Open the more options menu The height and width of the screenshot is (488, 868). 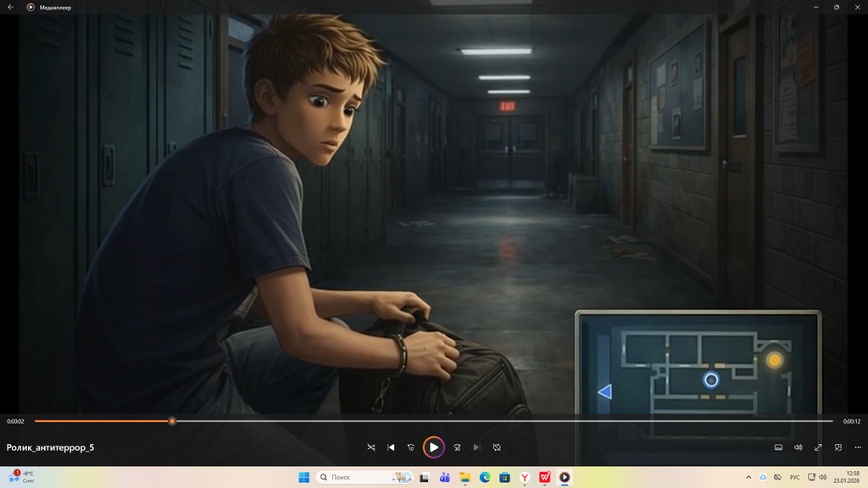pos(856,447)
